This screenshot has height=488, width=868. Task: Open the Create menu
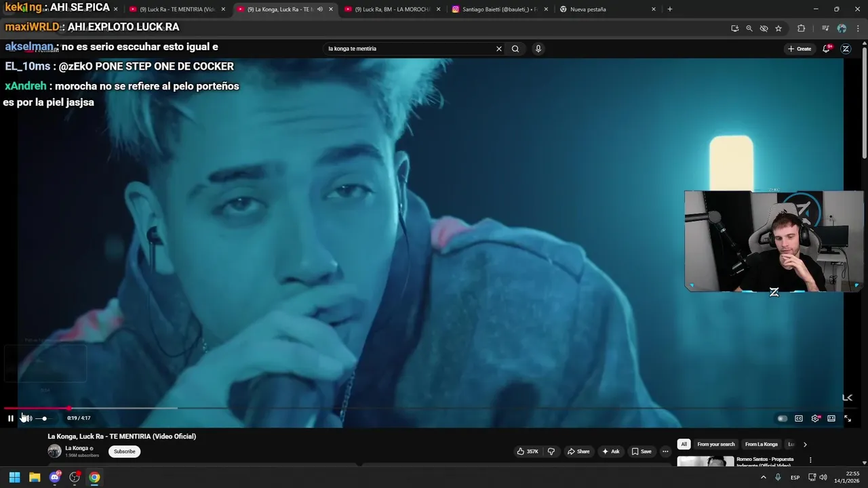click(x=800, y=49)
